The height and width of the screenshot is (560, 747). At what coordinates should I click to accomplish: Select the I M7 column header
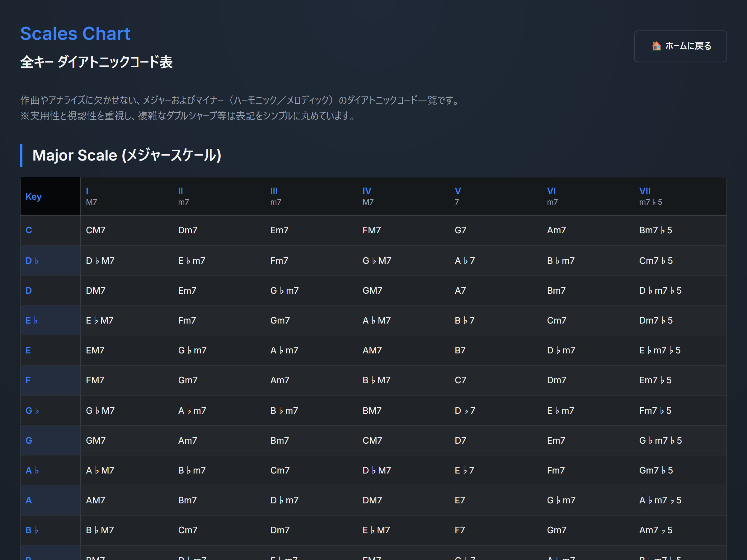92,196
